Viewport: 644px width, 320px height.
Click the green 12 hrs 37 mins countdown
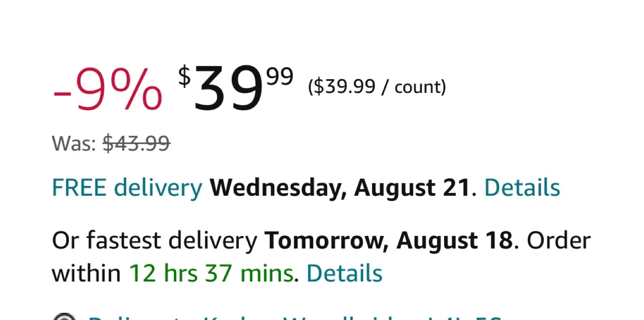pos(211,273)
